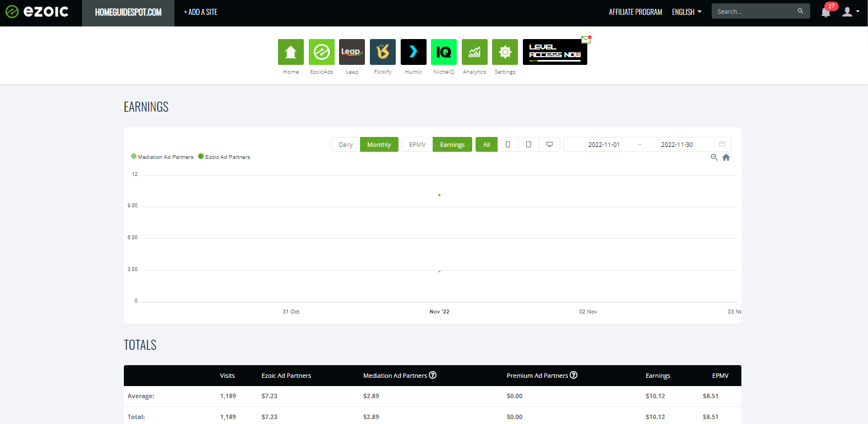The height and width of the screenshot is (424, 868).
Task: Click Average earnings value $10.12
Action: pyautogui.click(x=655, y=396)
